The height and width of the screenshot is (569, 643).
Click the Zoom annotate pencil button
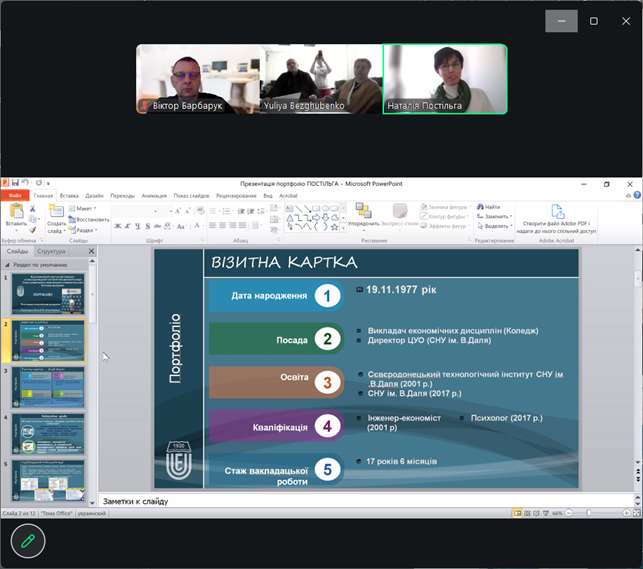28,541
